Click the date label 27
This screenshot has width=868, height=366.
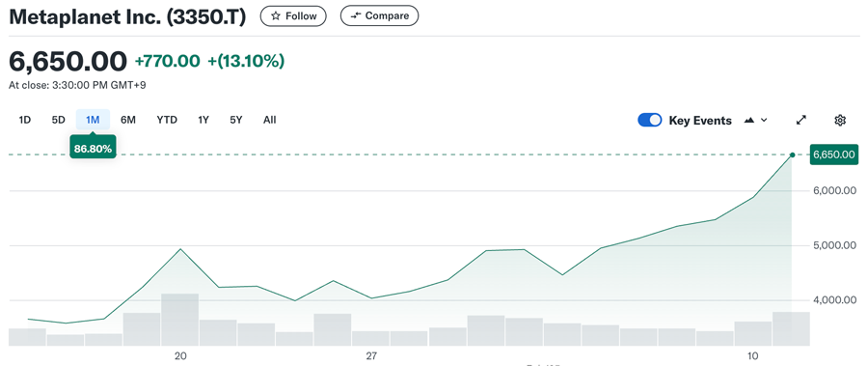371,355
